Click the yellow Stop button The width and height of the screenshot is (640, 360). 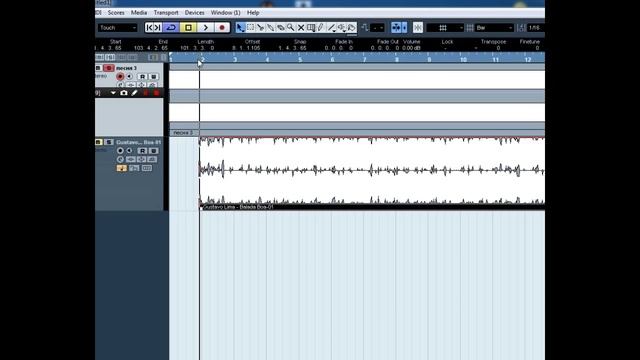(x=188, y=28)
